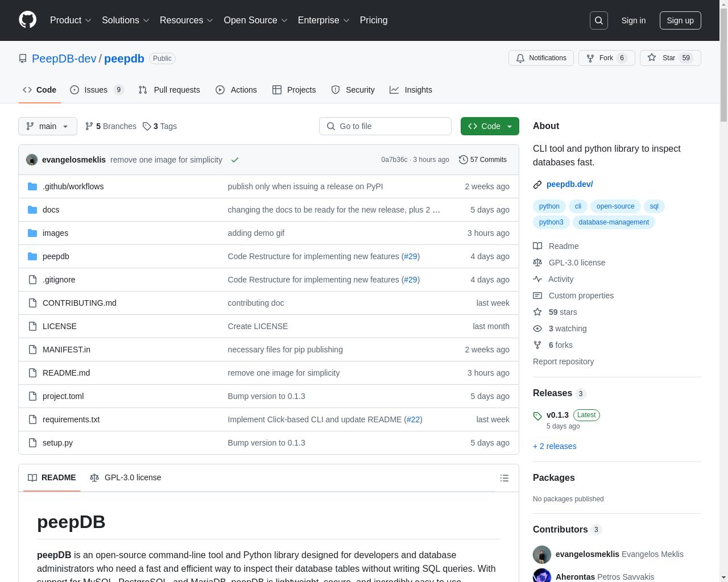Open the PeepDB-dev organization link
The image size is (728, 582).
(x=64, y=59)
